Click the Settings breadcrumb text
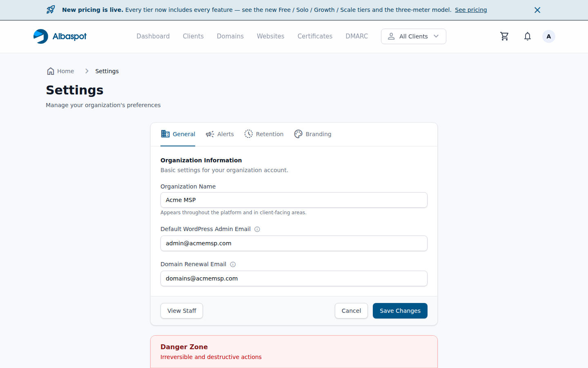Screen dimensions: 588x368 pos(107,71)
